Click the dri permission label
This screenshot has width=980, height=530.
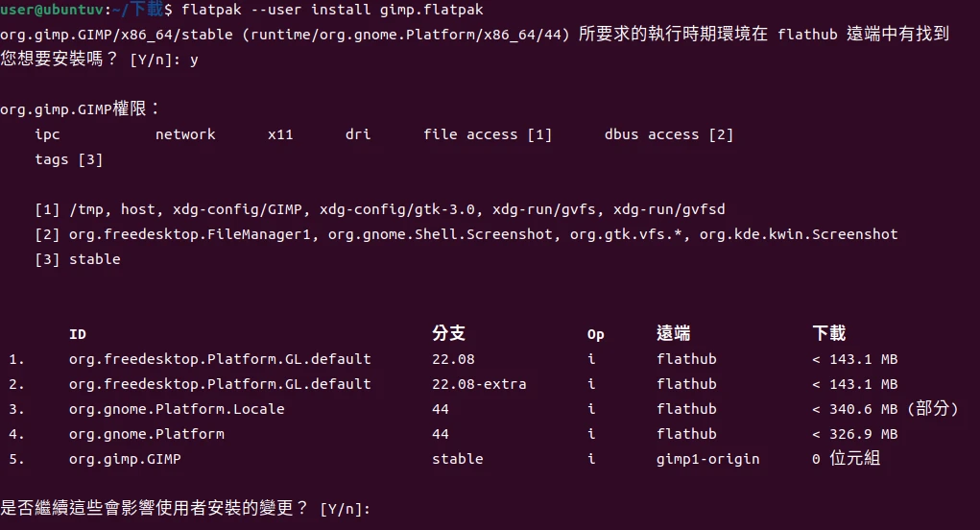pyautogui.click(x=358, y=134)
